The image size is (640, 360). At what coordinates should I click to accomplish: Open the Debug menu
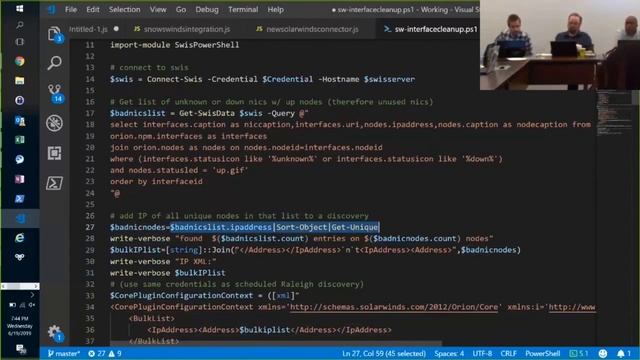(207, 9)
